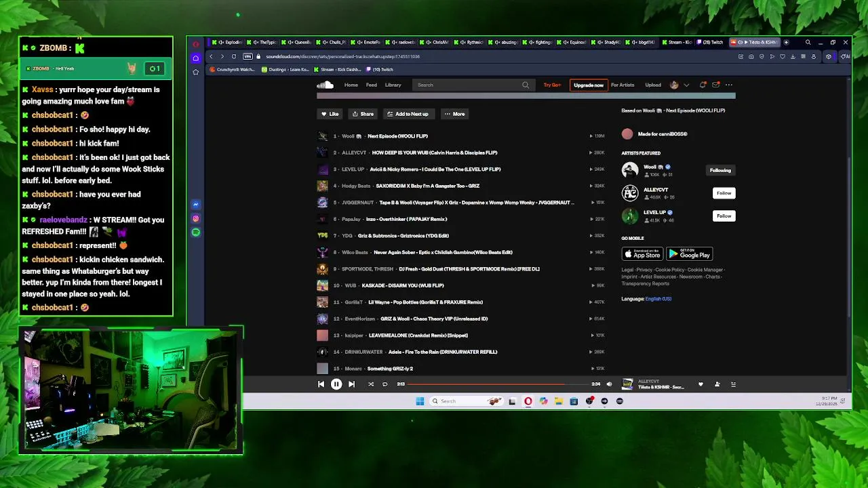Open File Explorer from taskbar
The height and width of the screenshot is (488, 868).
(x=558, y=401)
